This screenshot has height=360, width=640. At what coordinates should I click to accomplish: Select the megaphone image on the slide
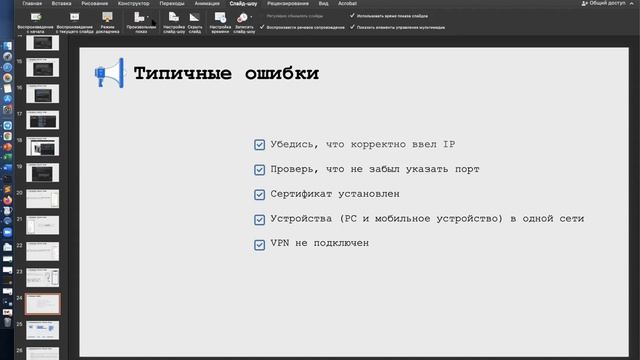pos(109,73)
